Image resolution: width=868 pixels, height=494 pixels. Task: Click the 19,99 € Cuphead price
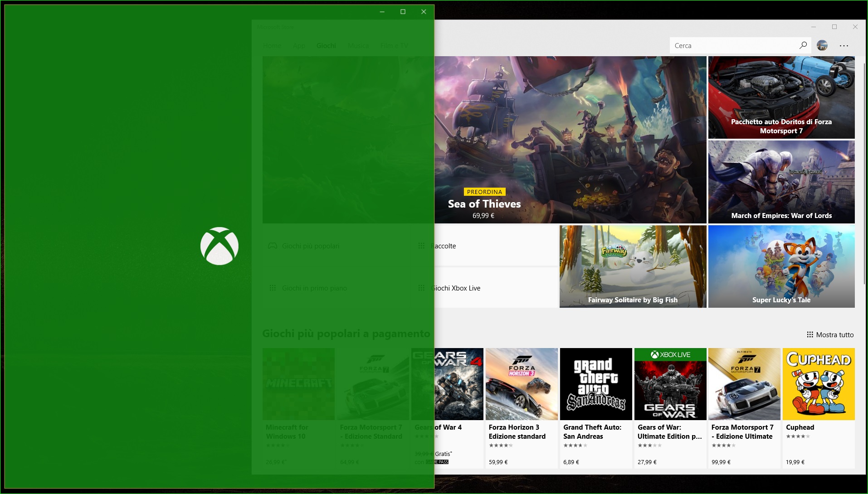click(x=795, y=462)
